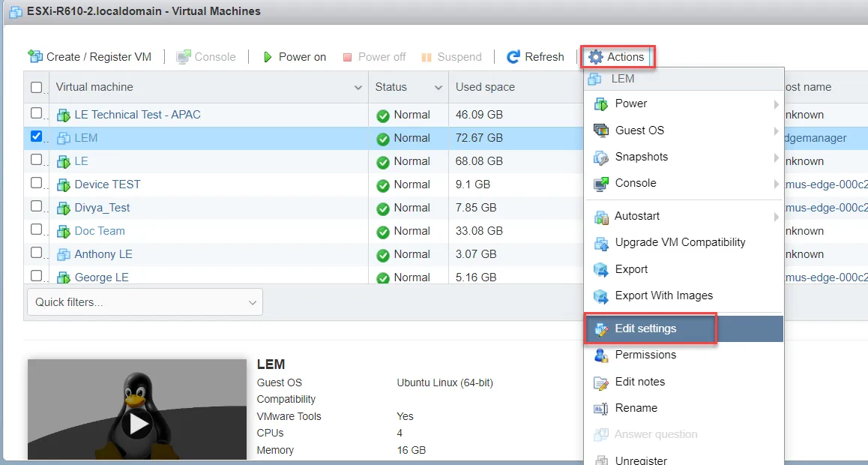Click the Refresh toolbar button

tap(535, 56)
